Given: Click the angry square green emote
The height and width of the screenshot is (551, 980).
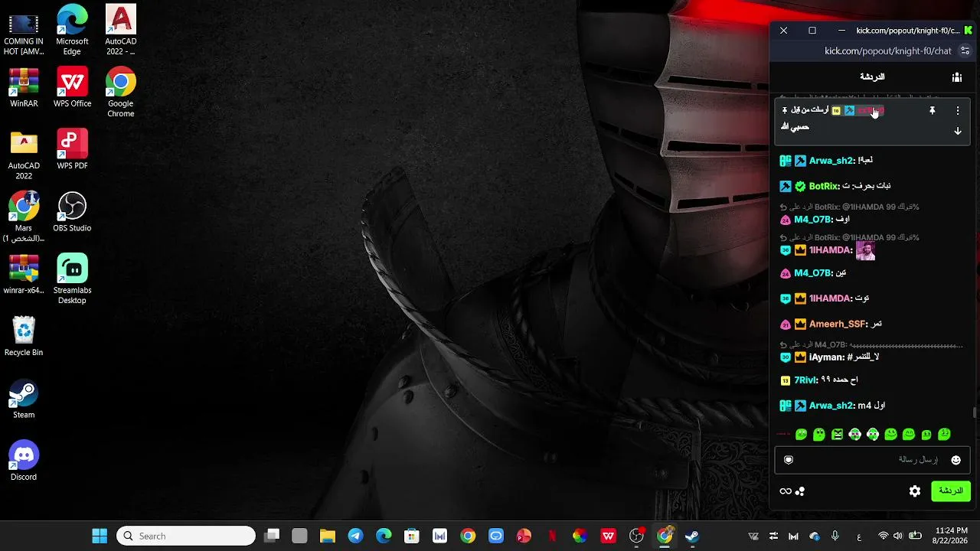Looking at the screenshot, I should 837,435.
